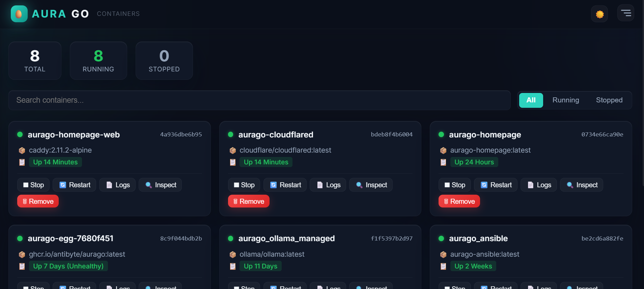This screenshot has height=289, width=644.
Task: Click the Aura Go egg logo icon
Action: pos(19,14)
